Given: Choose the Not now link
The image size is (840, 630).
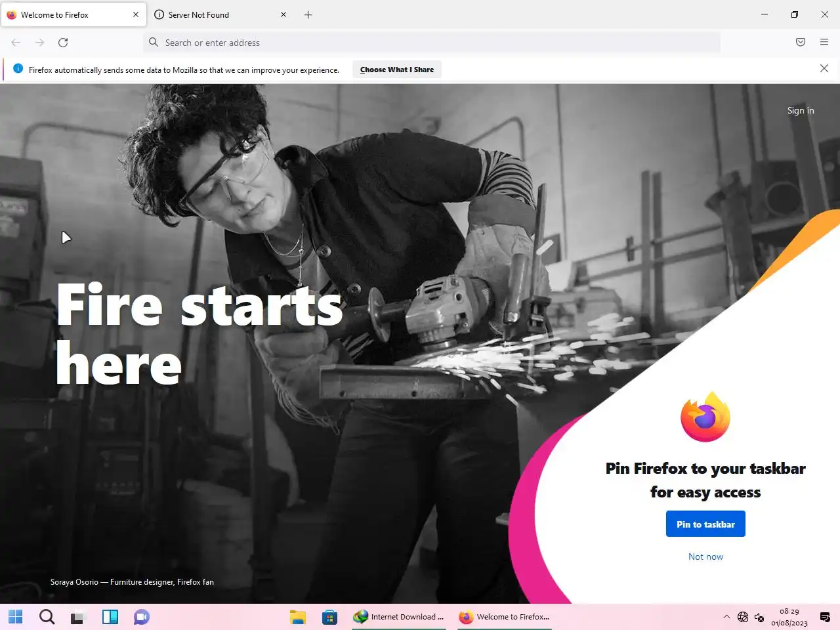Looking at the screenshot, I should 705,556.
